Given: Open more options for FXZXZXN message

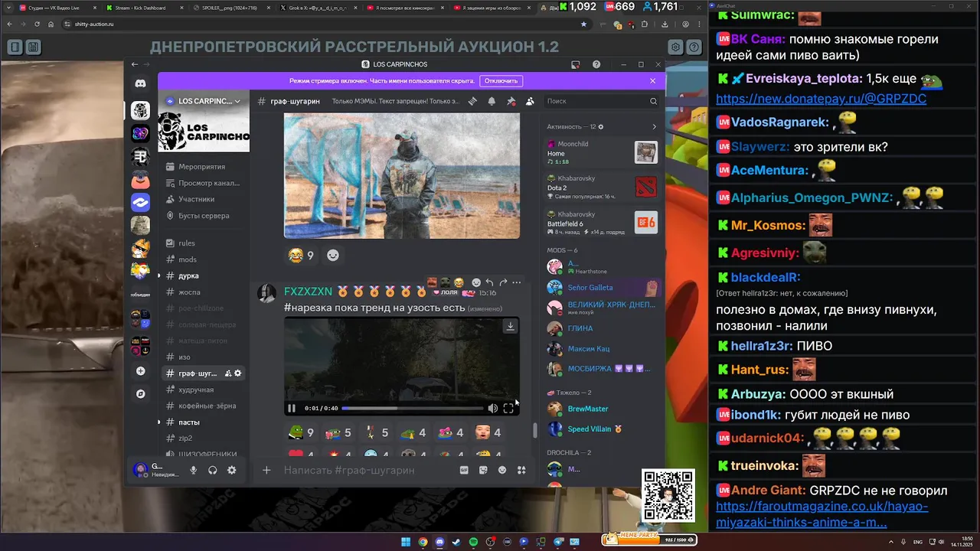Looking at the screenshot, I should coord(517,282).
